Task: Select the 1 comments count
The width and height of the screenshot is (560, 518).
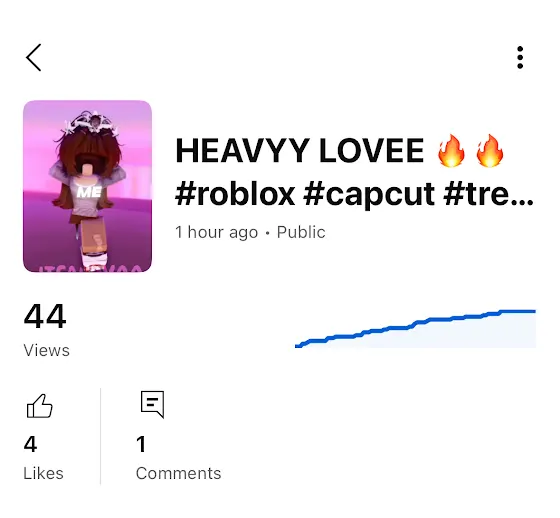Action: 141,444
